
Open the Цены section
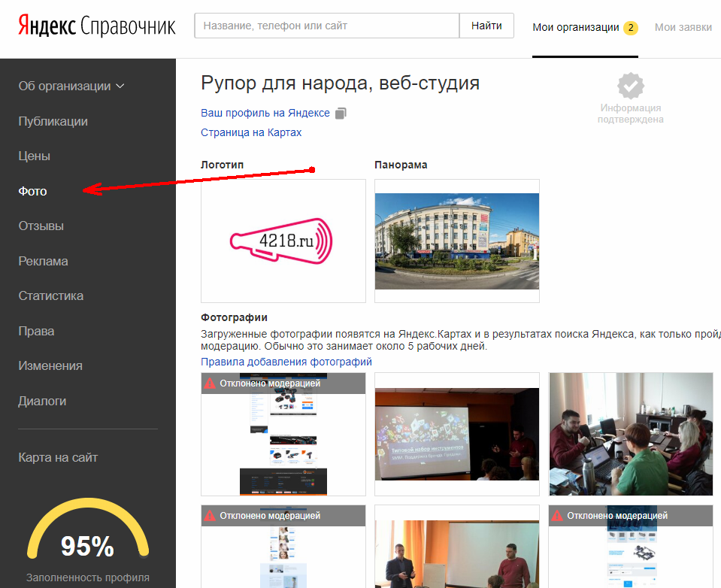[34, 156]
